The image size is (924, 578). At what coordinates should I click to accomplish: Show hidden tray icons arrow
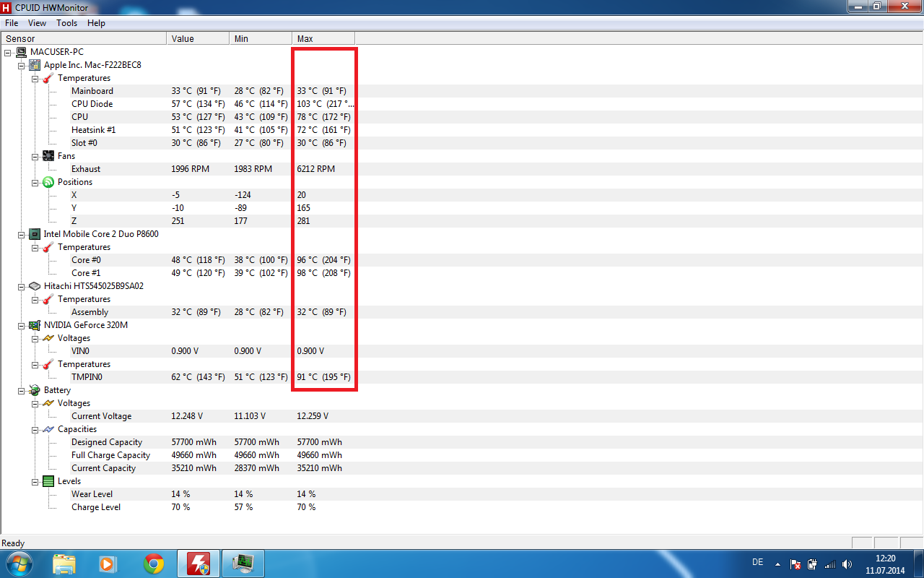(x=777, y=564)
